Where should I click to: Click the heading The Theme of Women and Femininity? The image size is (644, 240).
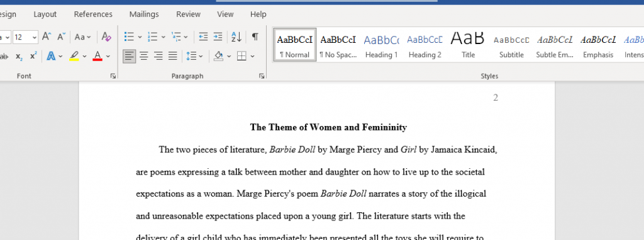coord(328,127)
